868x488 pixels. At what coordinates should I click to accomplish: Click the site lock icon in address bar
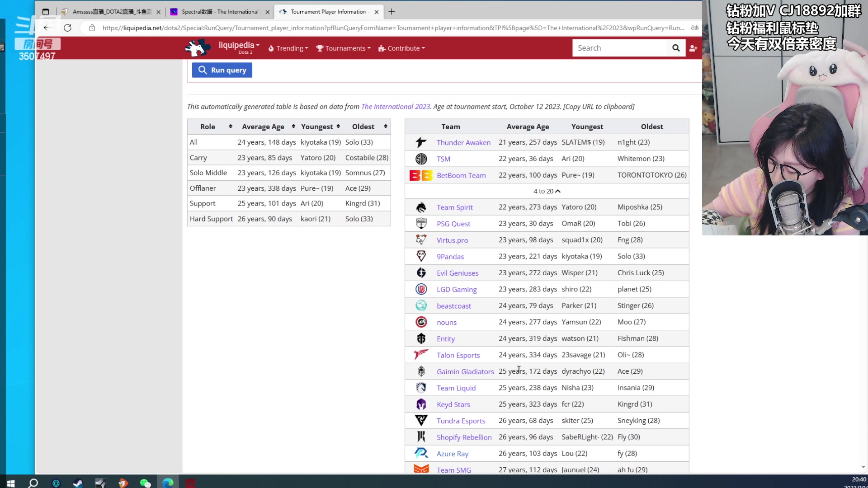click(92, 28)
